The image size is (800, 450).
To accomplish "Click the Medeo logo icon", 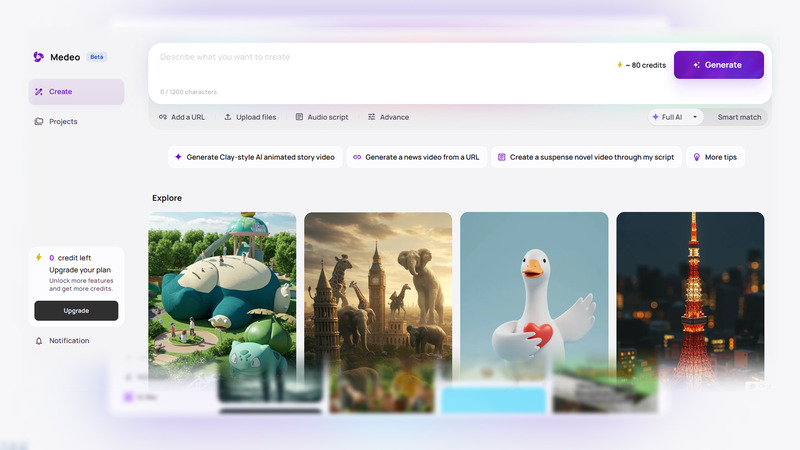I will coord(38,57).
